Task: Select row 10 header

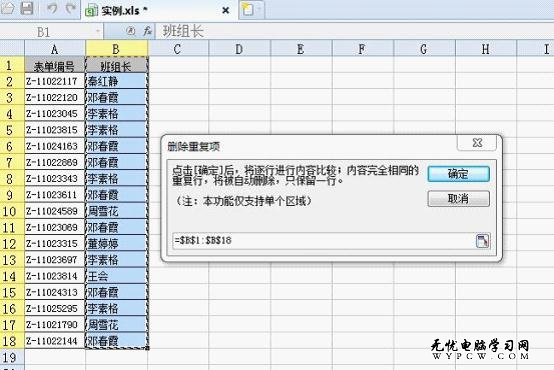Action: point(12,211)
